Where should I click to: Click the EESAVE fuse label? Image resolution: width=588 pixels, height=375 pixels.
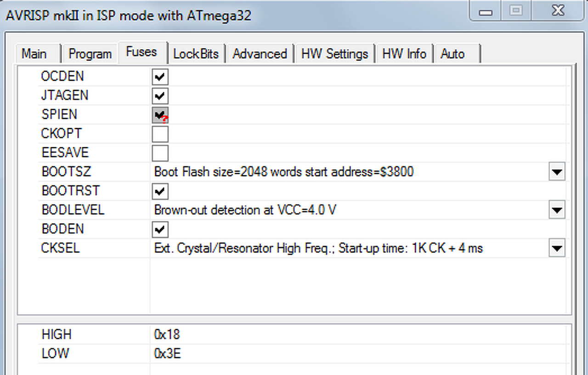click(x=65, y=153)
